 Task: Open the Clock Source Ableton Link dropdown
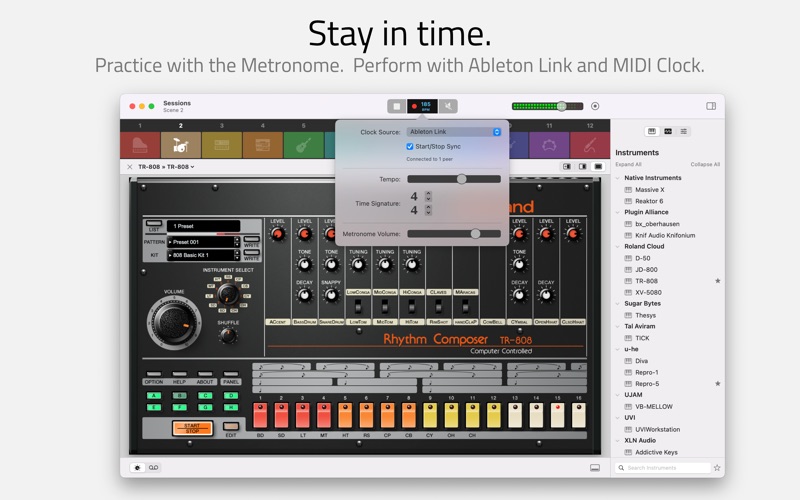coord(454,132)
